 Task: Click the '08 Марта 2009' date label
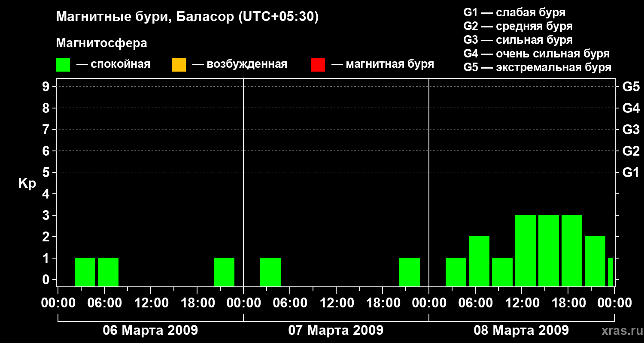(521, 330)
